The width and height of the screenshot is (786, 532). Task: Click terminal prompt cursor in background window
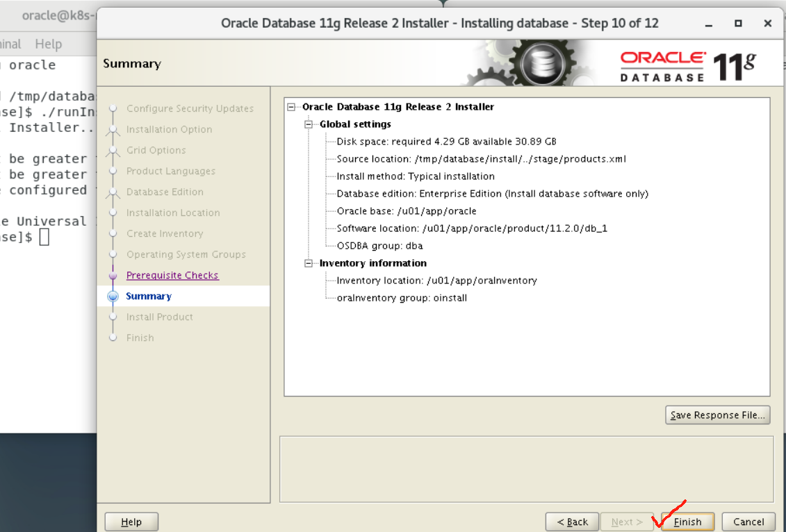[44, 237]
